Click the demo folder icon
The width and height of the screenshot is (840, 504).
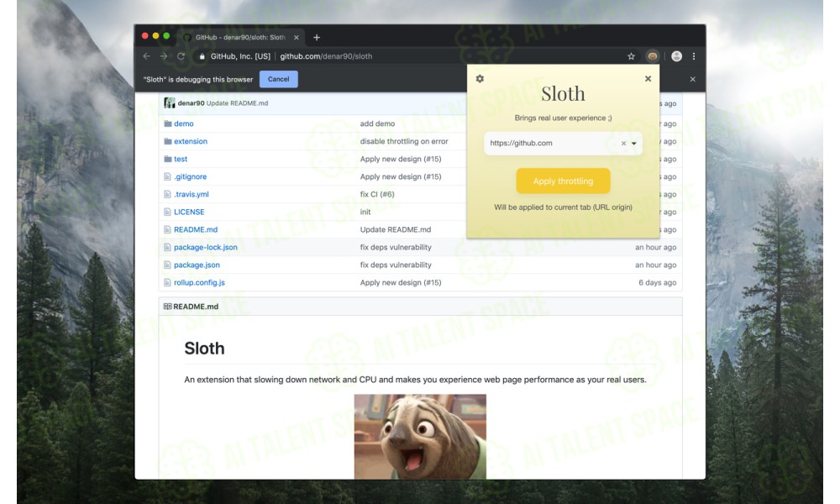point(168,123)
